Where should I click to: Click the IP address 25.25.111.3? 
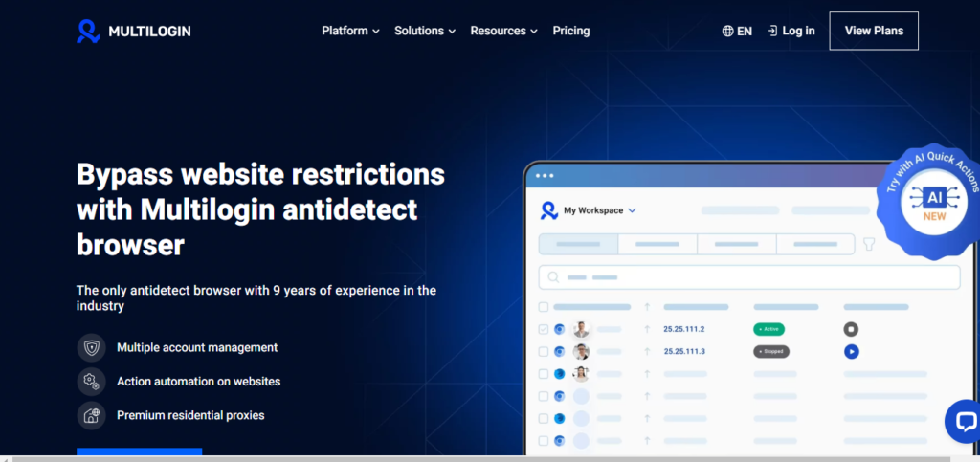click(684, 351)
